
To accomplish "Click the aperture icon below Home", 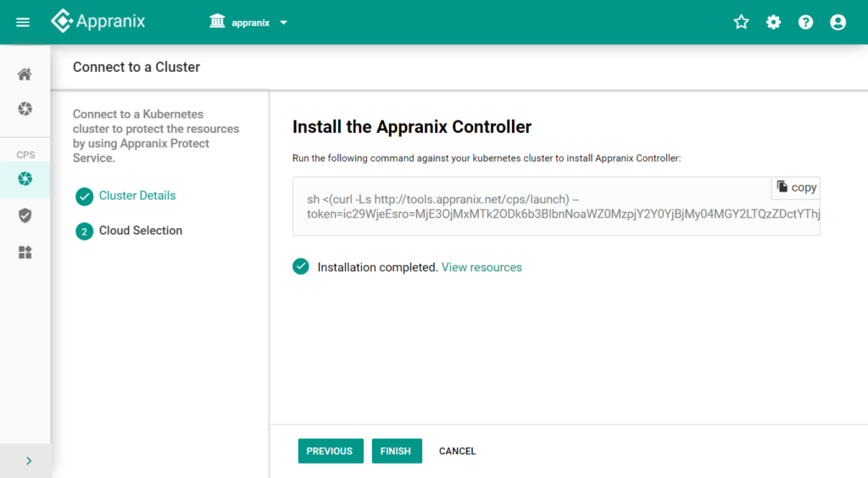I will click(x=25, y=108).
